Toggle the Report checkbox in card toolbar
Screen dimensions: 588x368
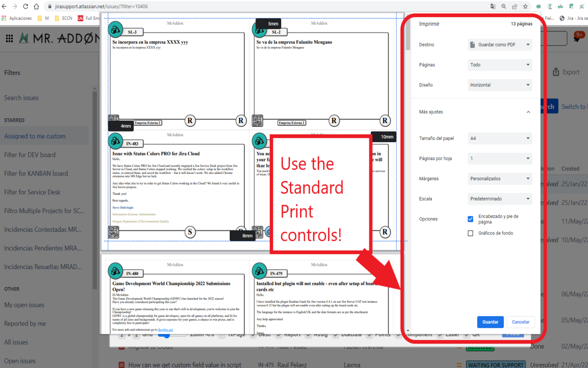[279, 335]
